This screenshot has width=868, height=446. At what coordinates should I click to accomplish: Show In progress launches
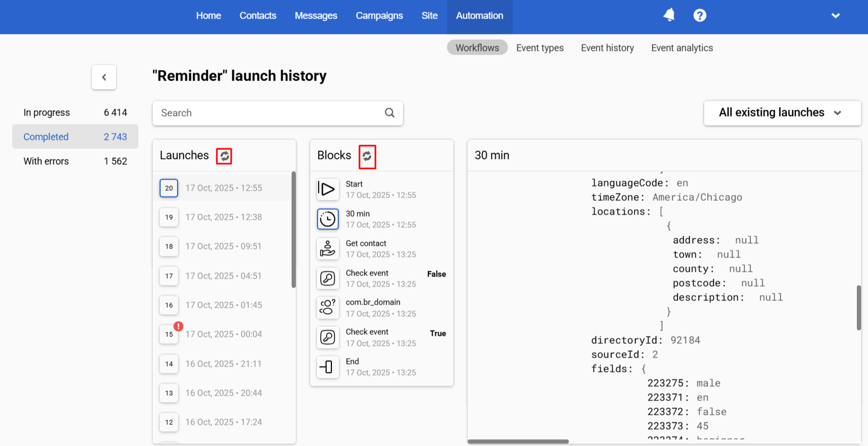[x=75, y=112]
